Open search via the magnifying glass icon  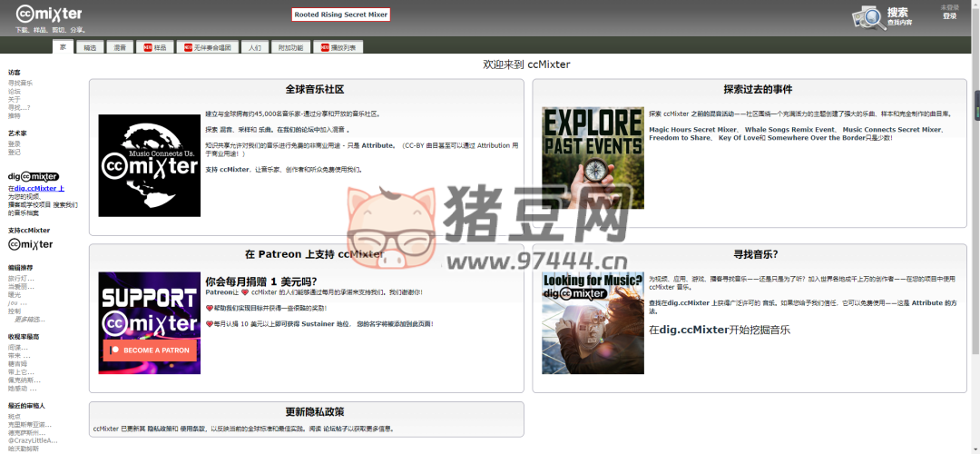[x=868, y=17]
